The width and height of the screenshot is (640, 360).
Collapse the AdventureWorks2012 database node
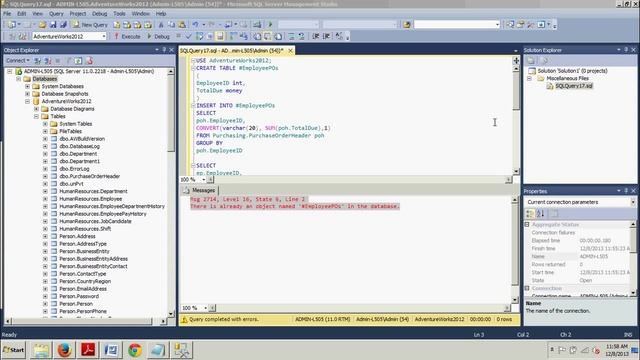(27, 101)
